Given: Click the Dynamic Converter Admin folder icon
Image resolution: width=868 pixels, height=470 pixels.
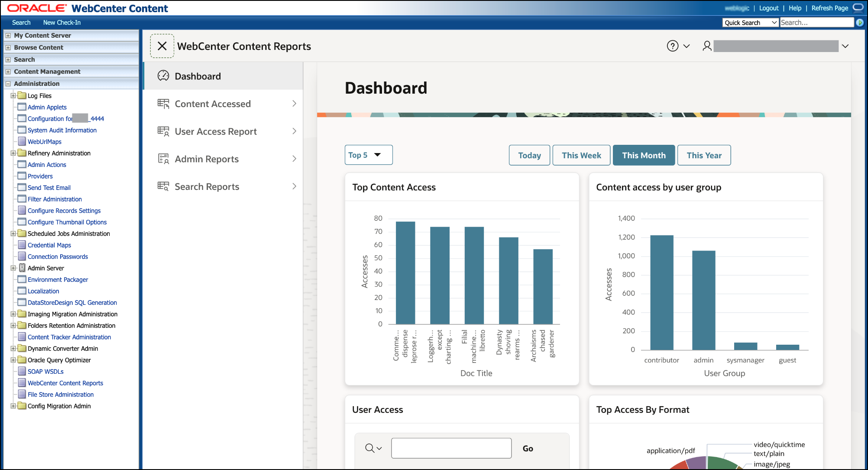Looking at the screenshot, I should pyautogui.click(x=22, y=349).
